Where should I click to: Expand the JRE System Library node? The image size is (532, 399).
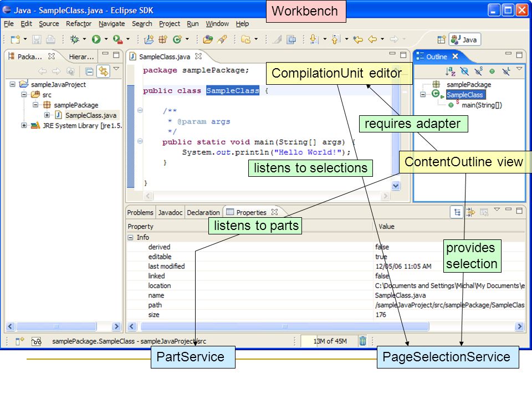[x=24, y=125]
